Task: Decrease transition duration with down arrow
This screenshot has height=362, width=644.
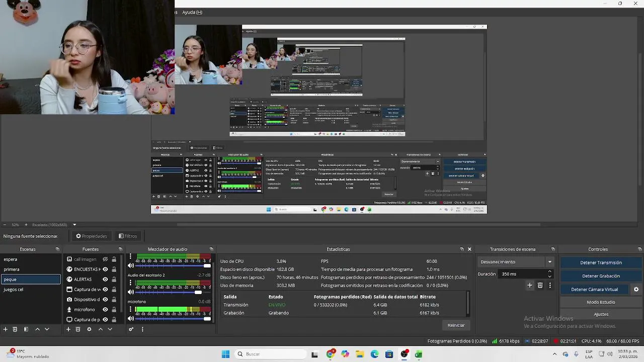Action: (x=549, y=276)
